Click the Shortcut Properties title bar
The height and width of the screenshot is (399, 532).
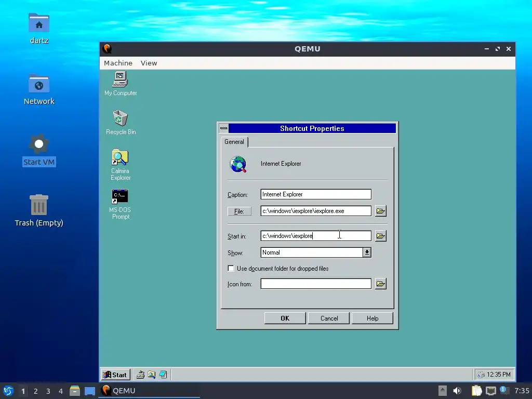tap(312, 128)
